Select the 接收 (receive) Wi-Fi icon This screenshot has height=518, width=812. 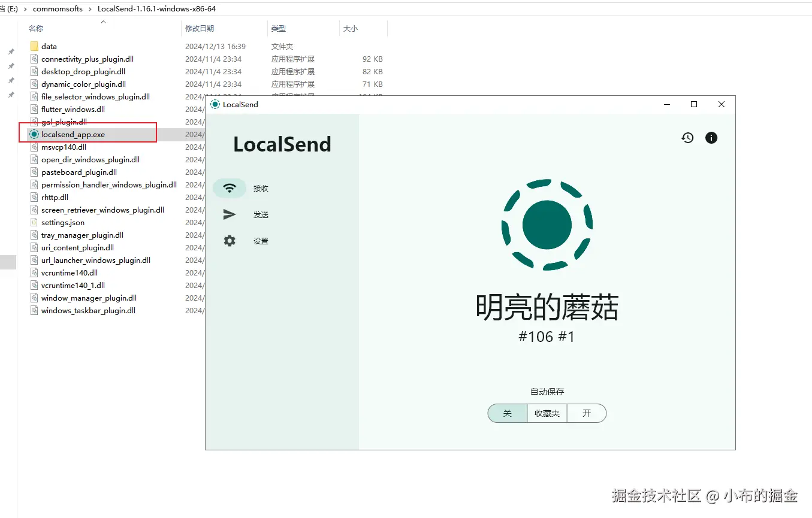pos(230,187)
